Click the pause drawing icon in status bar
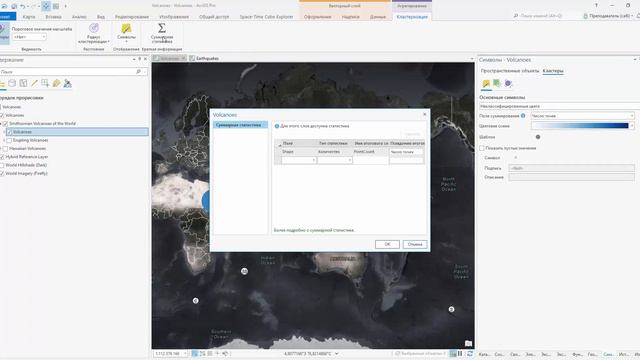Viewport: 640px width, 360px height. pos(460,353)
